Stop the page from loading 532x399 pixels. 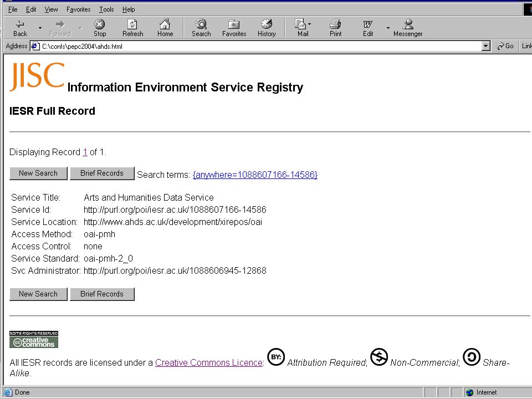pos(99,28)
